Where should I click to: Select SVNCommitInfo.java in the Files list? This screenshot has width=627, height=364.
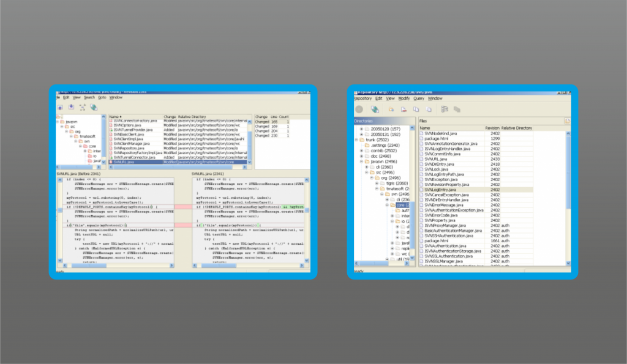[x=442, y=154]
